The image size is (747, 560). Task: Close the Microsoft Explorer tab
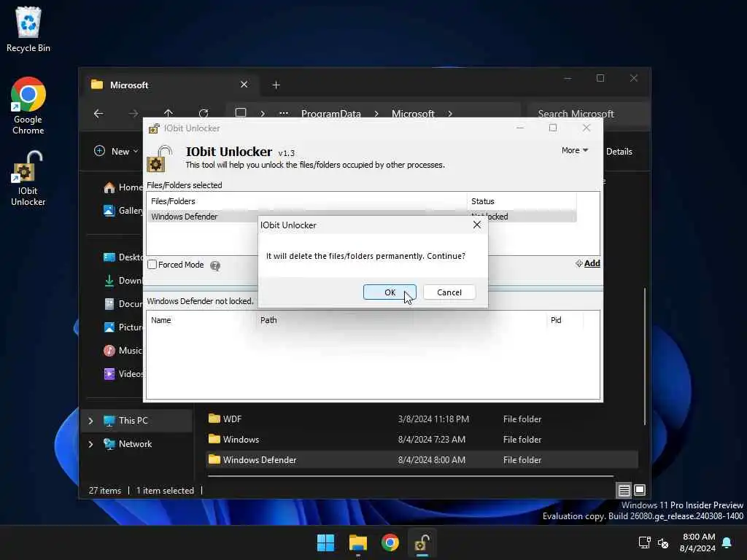coord(244,85)
